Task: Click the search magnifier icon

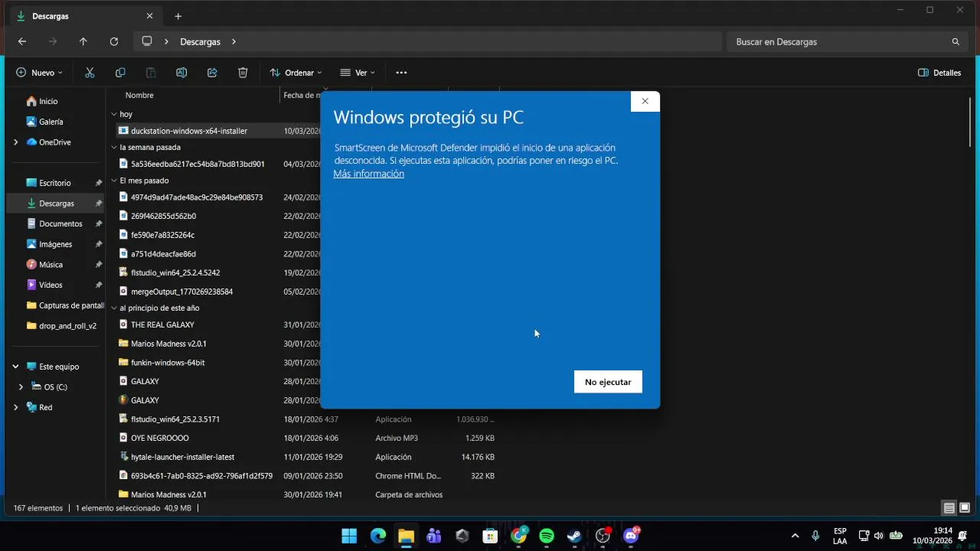Action: 955,41
